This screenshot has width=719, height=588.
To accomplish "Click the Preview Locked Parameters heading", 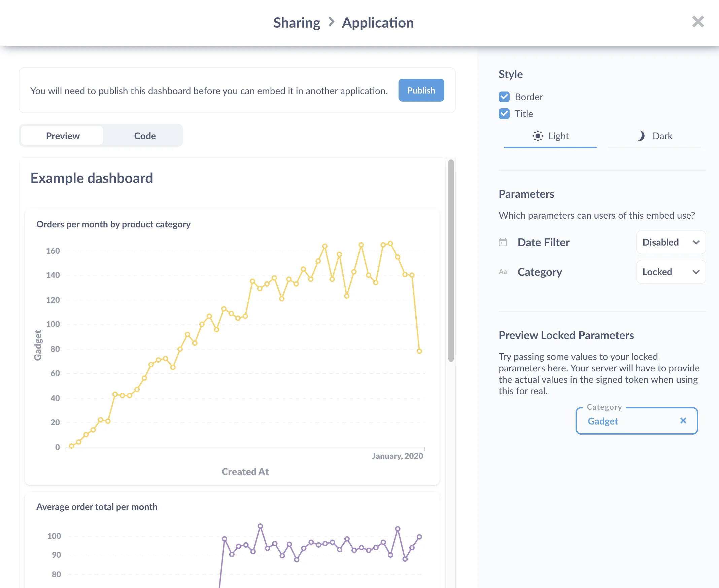I will click(x=566, y=335).
